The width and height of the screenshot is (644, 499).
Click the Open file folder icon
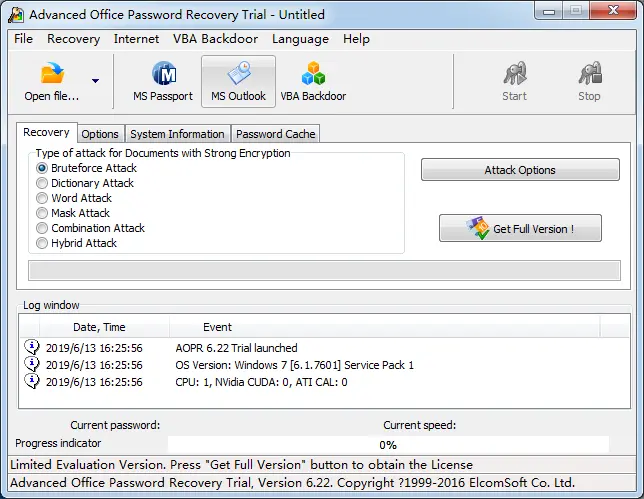coord(52,72)
